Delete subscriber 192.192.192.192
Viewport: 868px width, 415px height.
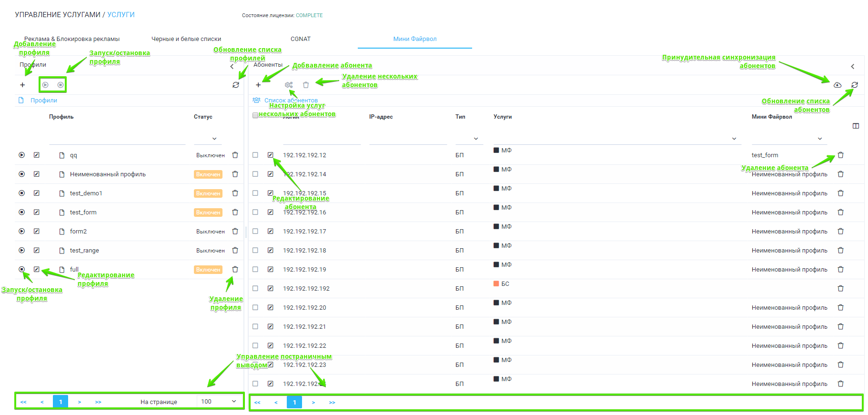click(x=840, y=288)
